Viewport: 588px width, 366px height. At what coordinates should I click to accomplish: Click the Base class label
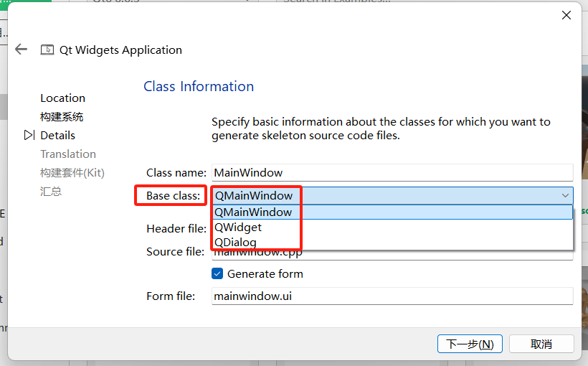(174, 196)
